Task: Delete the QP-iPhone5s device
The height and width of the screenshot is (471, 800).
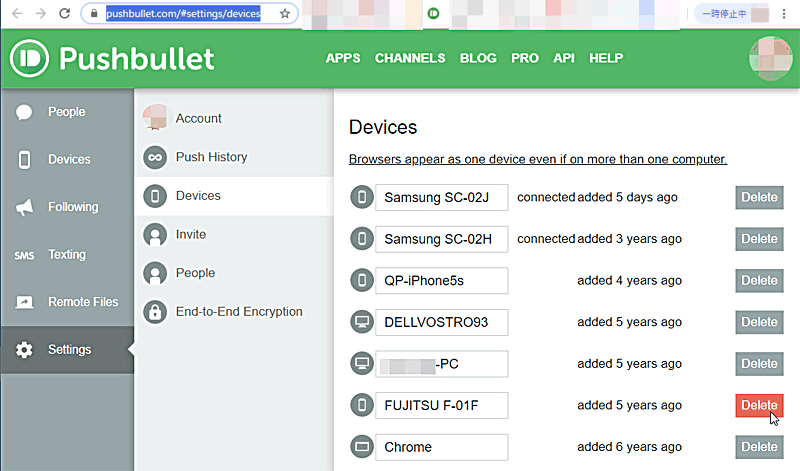Action: 759,281
